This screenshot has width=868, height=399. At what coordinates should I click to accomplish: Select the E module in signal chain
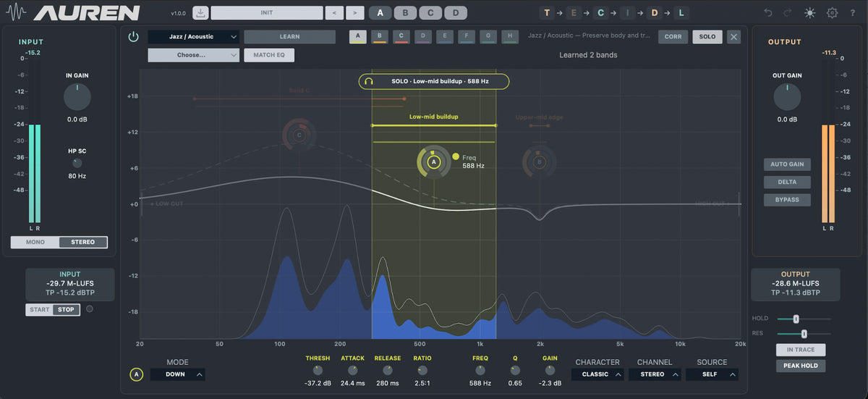click(x=574, y=13)
